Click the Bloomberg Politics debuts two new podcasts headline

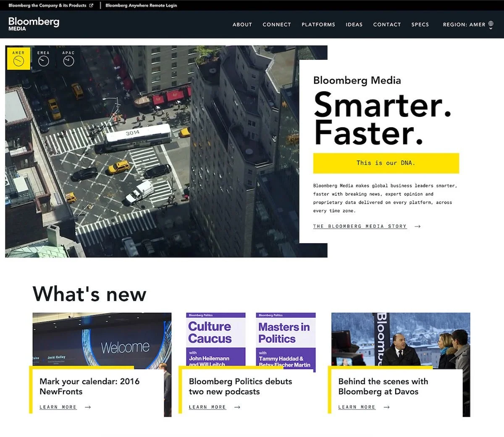(240, 386)
